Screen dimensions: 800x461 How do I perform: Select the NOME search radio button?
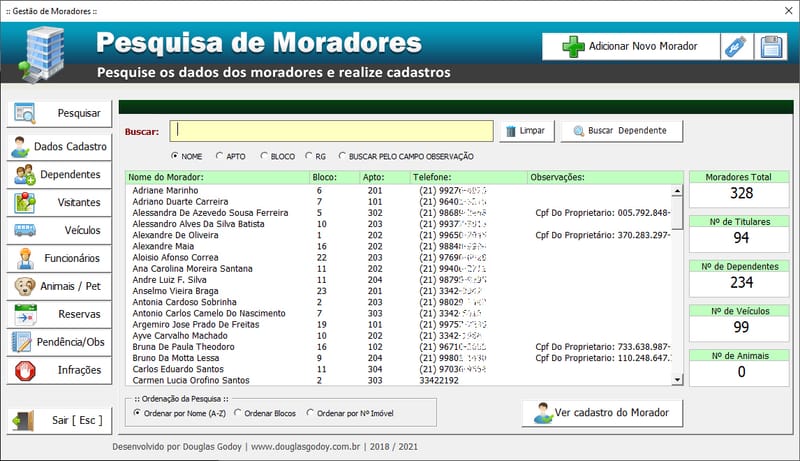coord(175,156)
